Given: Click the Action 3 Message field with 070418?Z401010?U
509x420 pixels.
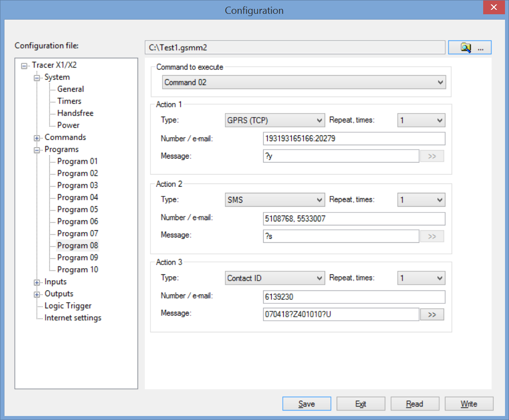Looking at the screenshot, I should pyautogui.click(x=341, y=314).
